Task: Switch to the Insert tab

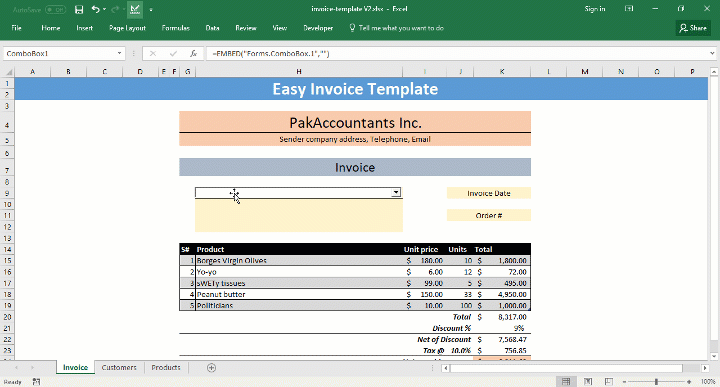Action: tap(84, 28)
